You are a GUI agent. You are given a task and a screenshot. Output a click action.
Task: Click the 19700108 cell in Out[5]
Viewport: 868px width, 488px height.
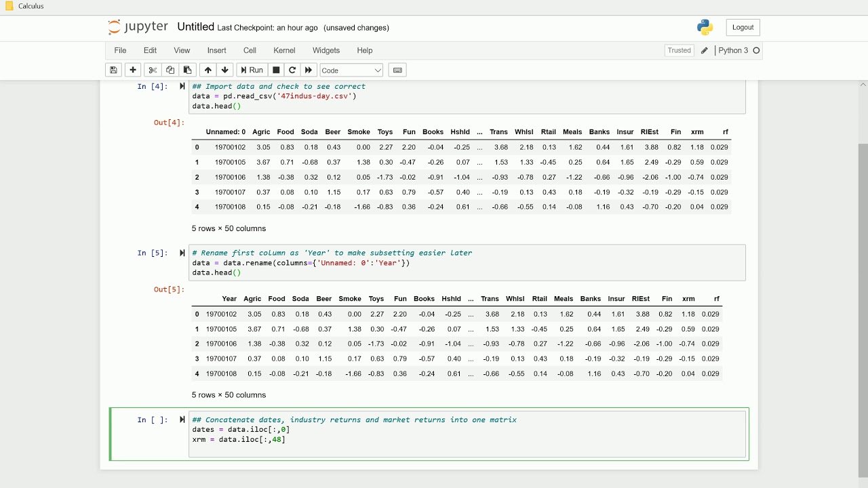[222, 373]
